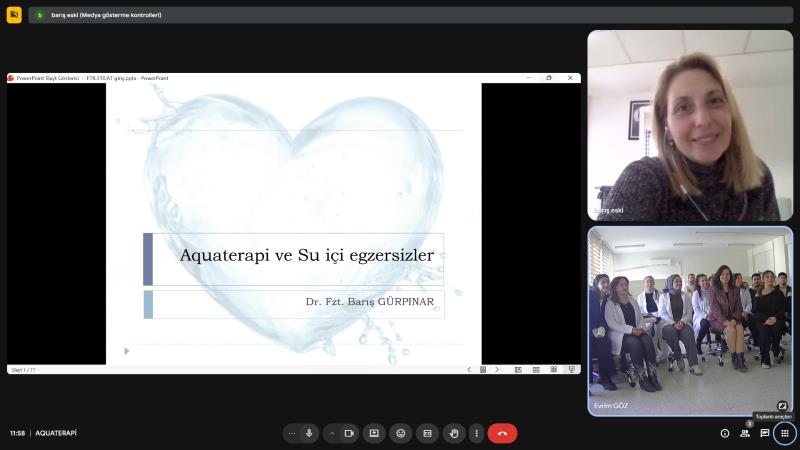Turn off the camera in the meeting bar
Screen dimensions: 800x450
(x=349, y=433)
